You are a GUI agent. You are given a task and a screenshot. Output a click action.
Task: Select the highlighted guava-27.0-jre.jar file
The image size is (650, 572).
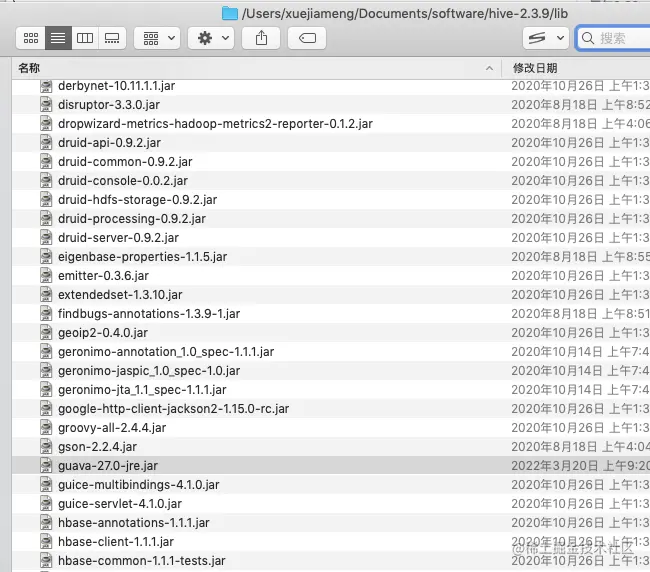[x=331, y=466]
